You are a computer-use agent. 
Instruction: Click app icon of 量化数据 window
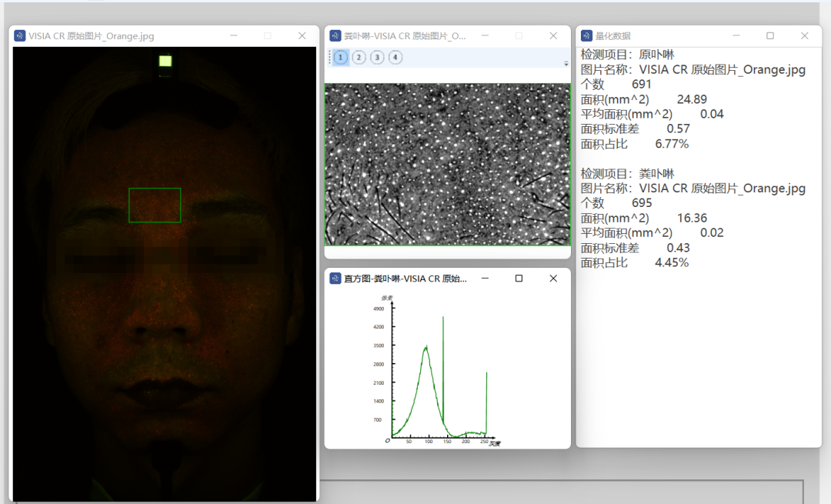click(586, 35)
